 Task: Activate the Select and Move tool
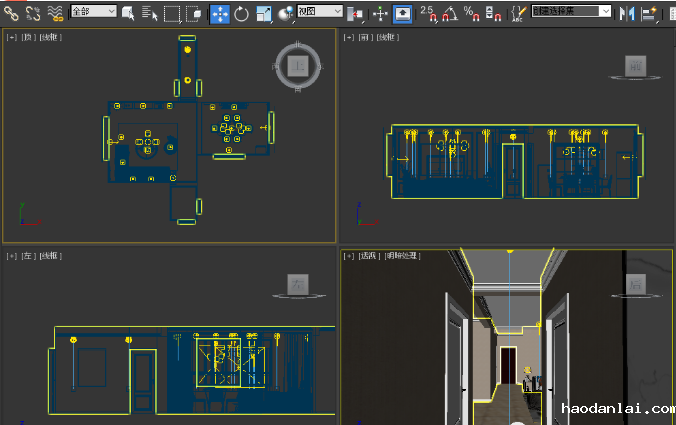pos(220,14)
